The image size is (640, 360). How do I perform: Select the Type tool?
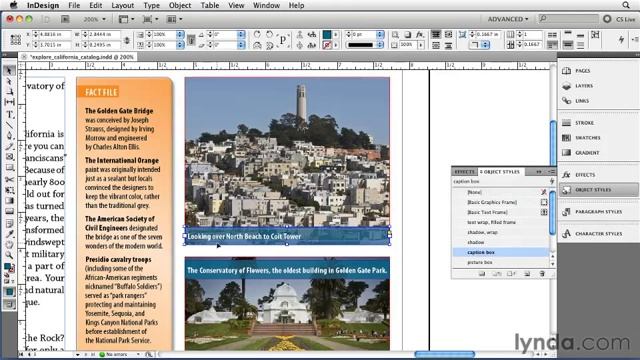point(9,115)
